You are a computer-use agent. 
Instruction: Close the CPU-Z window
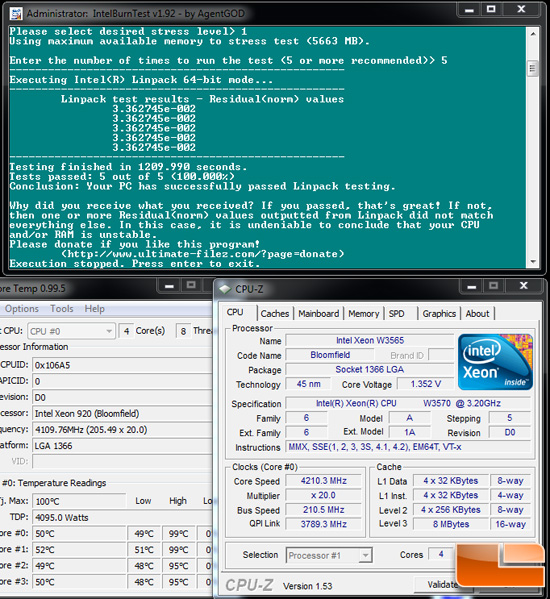click(x=524, y=286)
